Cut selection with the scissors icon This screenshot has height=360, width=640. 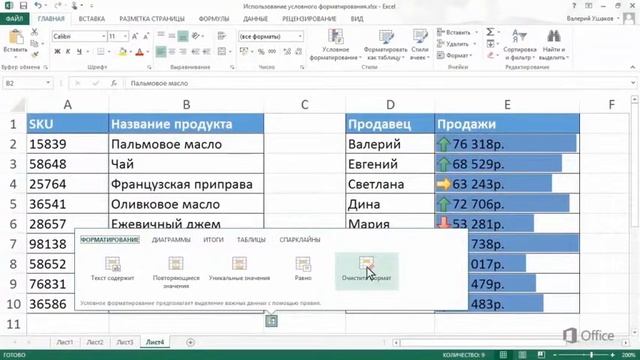[x=35, y=32]
